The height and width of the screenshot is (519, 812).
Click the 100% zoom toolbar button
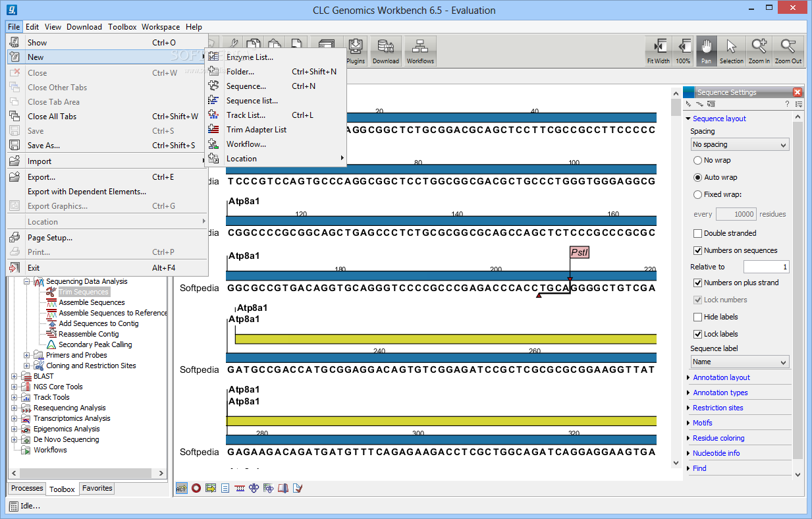[x=683, y=51]
